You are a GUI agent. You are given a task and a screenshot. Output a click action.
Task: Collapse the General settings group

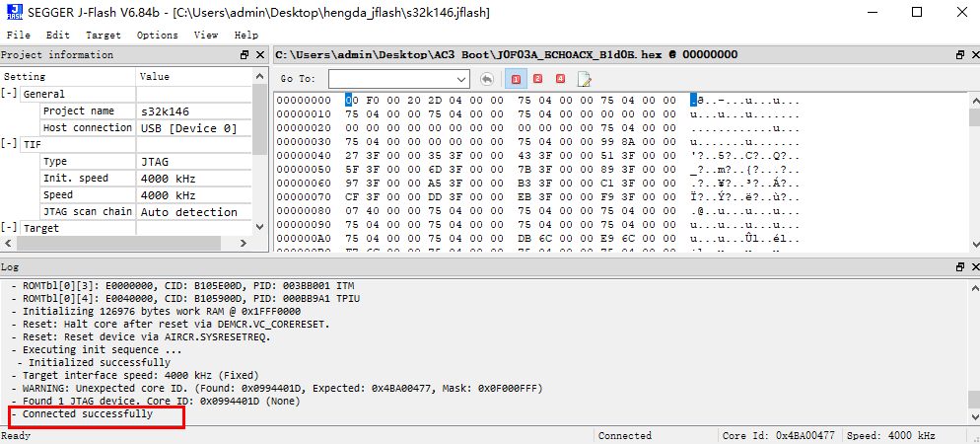click(x=9, y=94)
